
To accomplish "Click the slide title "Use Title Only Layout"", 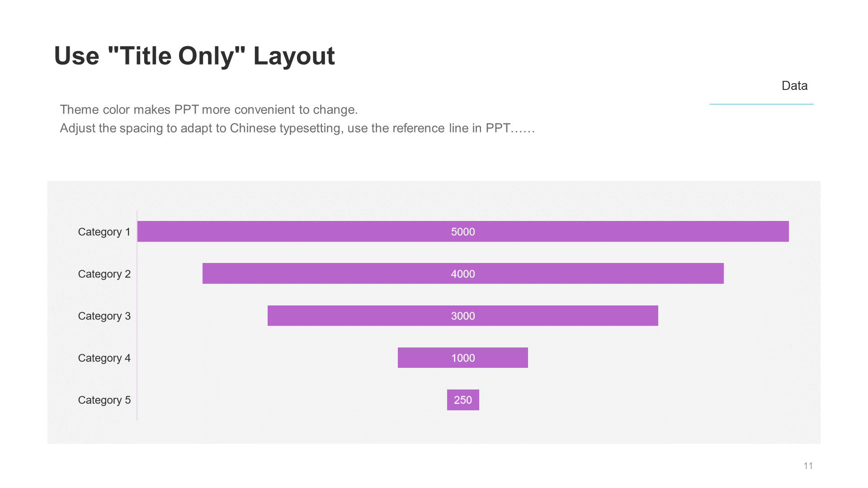I will click(x=194, y=56).
